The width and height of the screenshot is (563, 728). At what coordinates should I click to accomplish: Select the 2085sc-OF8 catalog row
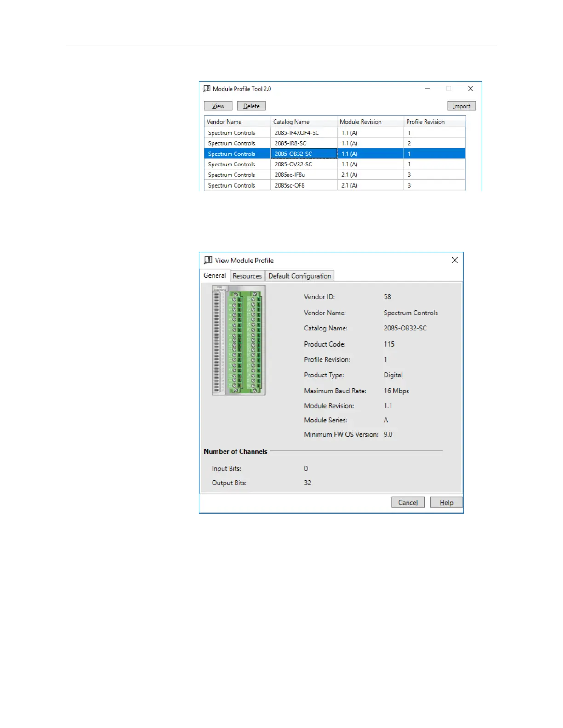[335, 186]
